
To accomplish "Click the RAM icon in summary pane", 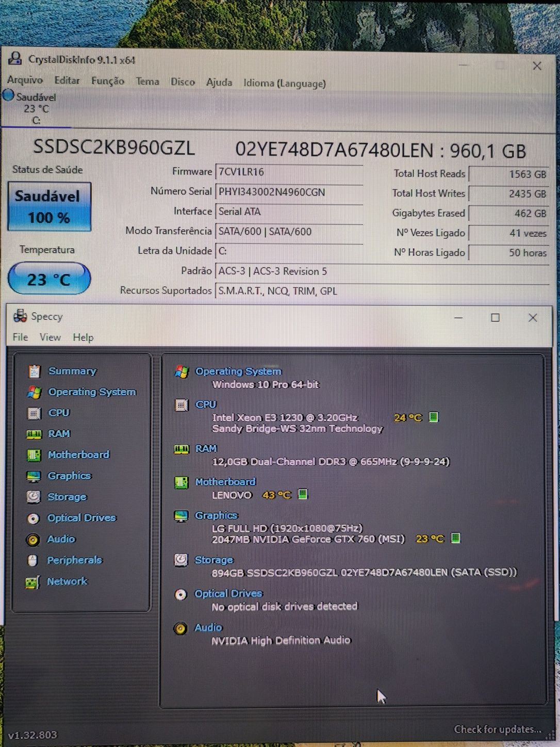I will [182, 449].
